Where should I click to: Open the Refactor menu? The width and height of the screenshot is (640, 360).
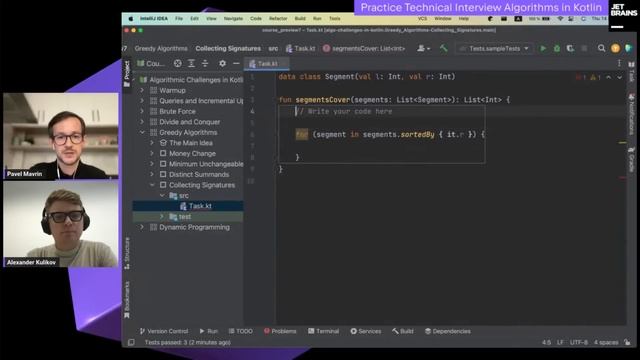click(x=278, y=19)
